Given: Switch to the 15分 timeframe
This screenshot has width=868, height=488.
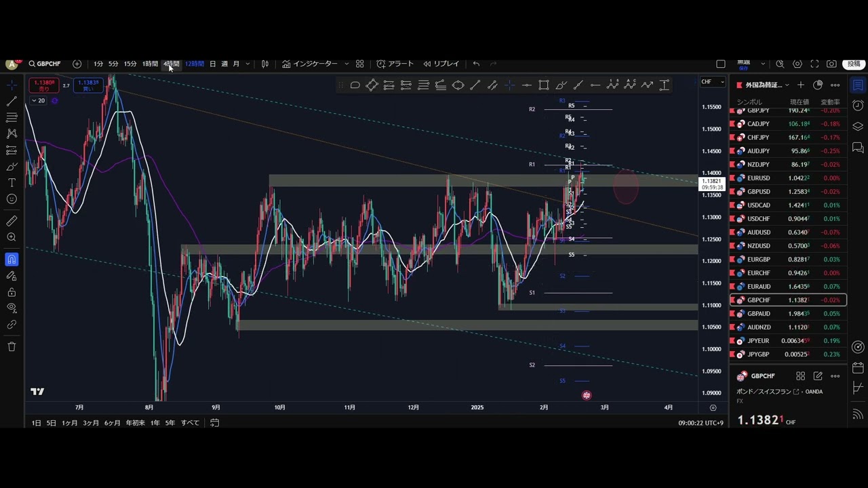Looking at the screenshot, I should (x=130, y=64).
